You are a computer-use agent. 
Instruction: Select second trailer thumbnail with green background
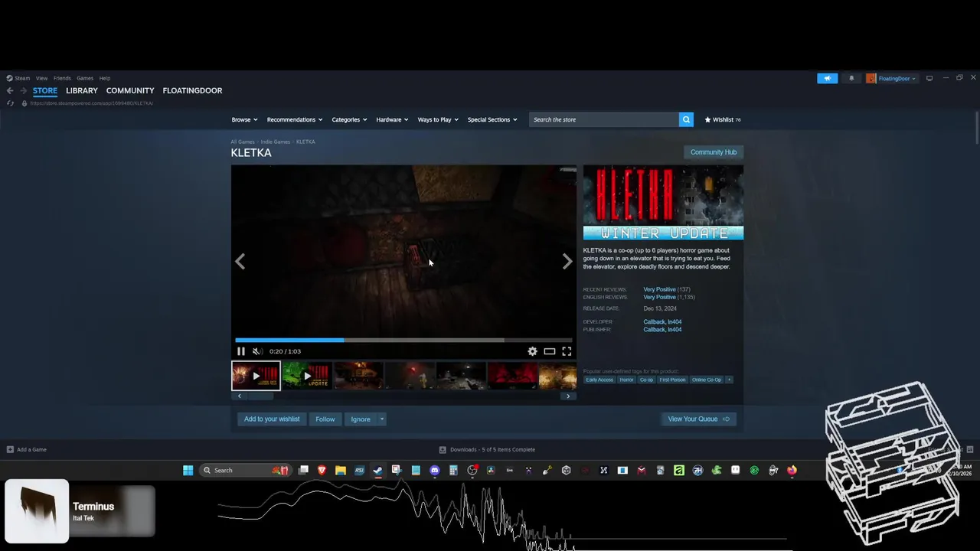point(307,376)
